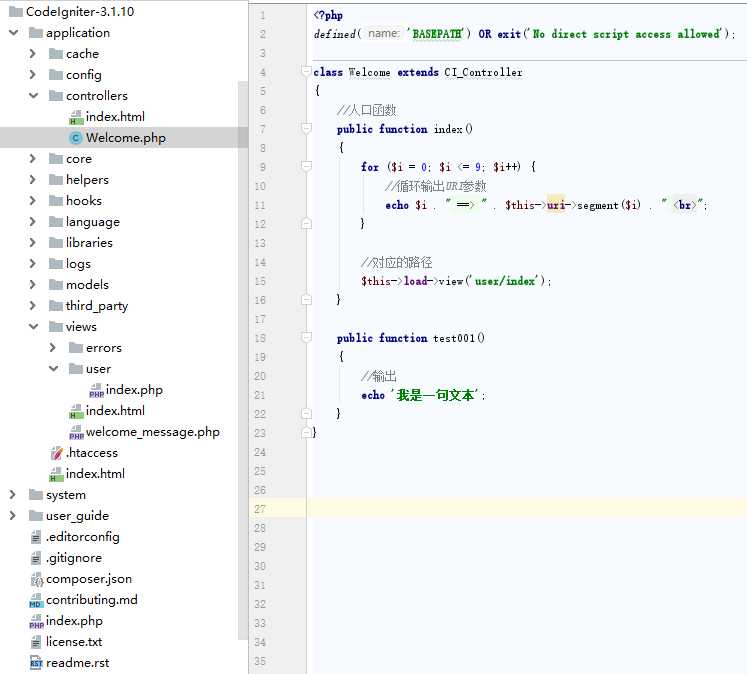The image size is (747, 674).
Task: Select welcome_message.php in the views folder
Action: (152, 432)
